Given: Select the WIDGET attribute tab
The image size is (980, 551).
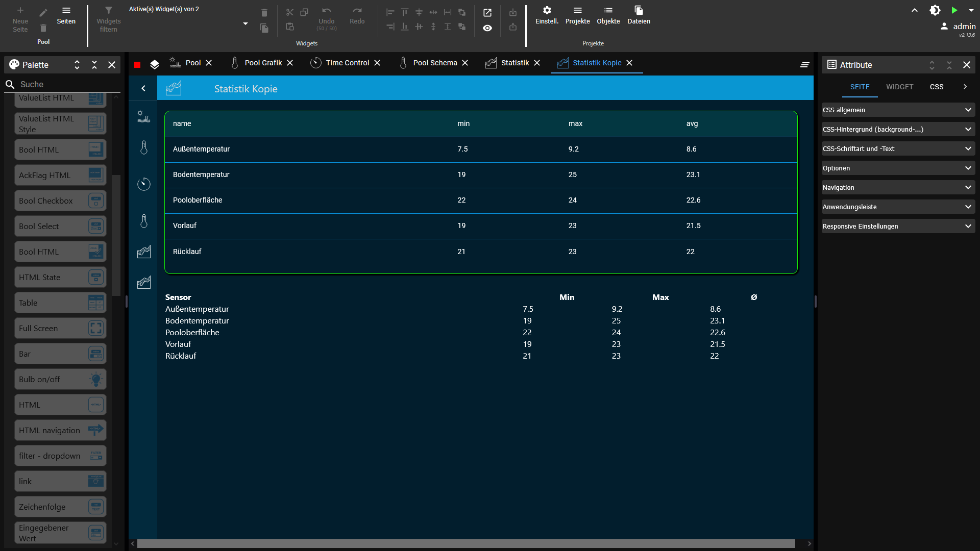Looking at the screenshot, I should tap(899, 87).
